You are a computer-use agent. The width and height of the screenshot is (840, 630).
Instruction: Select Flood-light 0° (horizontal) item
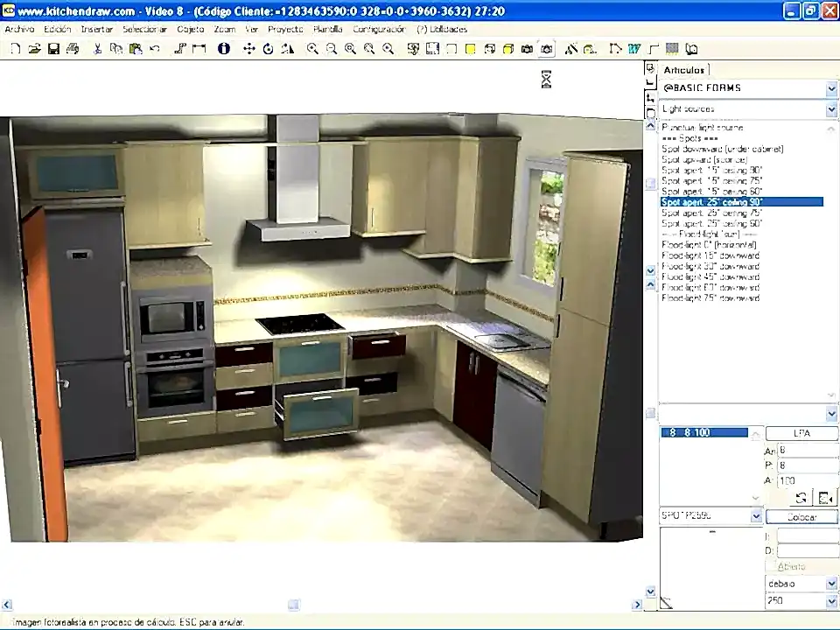(709, 245)
